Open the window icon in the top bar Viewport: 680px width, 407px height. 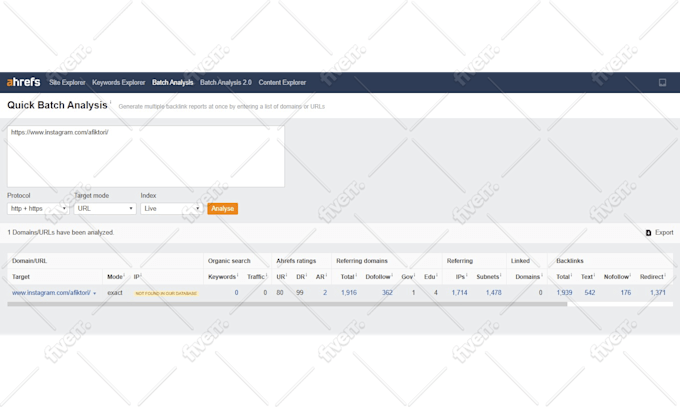(x=662, y=82)
